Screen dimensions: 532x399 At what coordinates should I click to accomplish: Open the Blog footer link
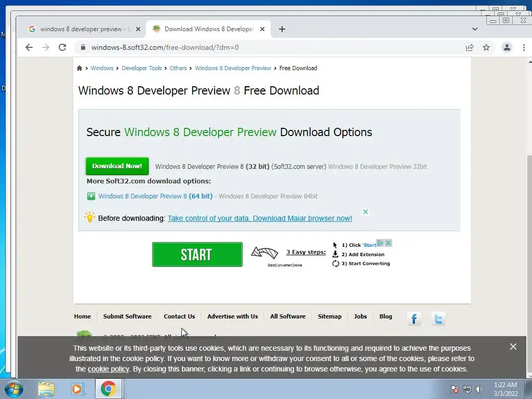(385, 316)
